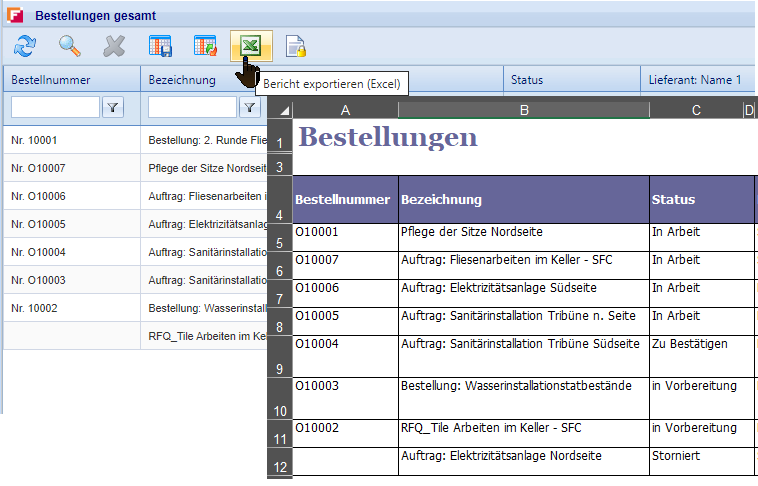Select the row Nr. O10004
The width and height of the screenshot is (758, 486).
click(70, 252)
